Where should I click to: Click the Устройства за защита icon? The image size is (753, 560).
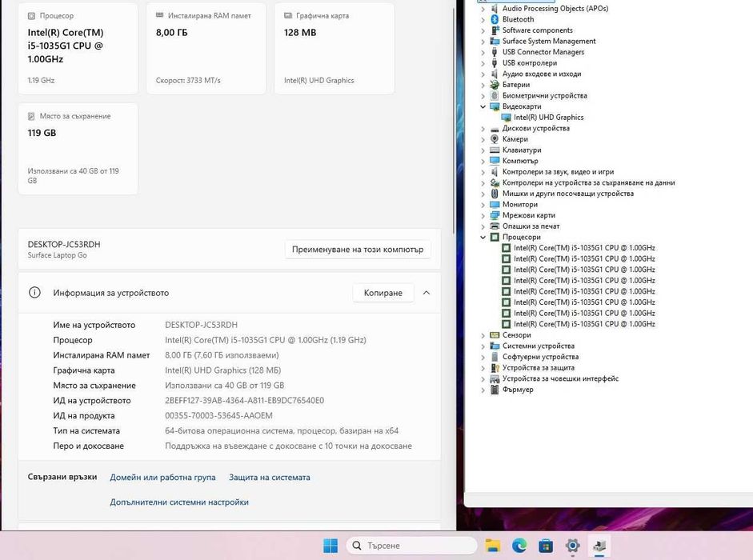495,367
